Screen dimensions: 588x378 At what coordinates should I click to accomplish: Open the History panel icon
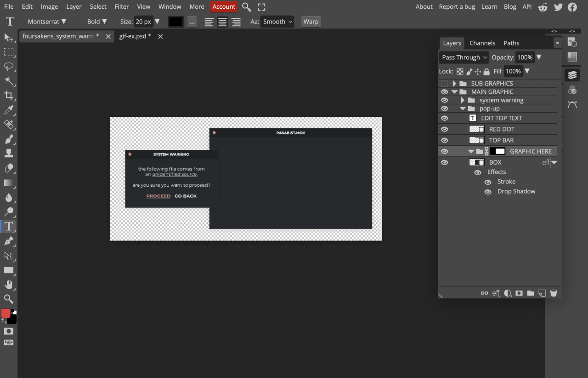(x=572, y=42)
